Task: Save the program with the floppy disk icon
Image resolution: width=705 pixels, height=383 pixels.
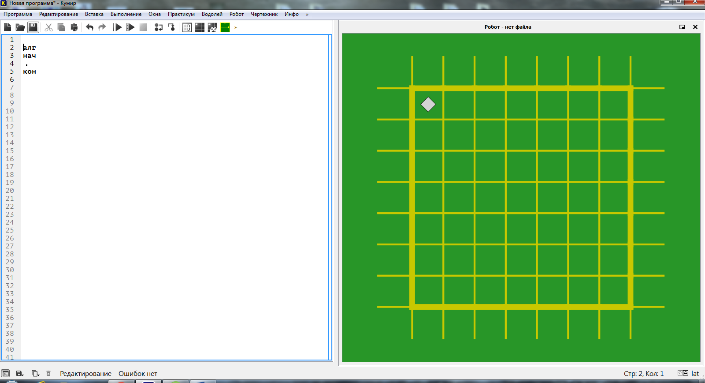Action: click(33, 27)
